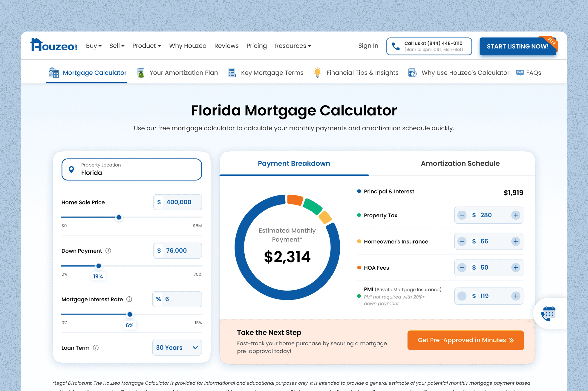Screen dimensions: 588x391
Task: Click Get Pre-Approved in Minutes button
Action: click(x=465, y=340)
